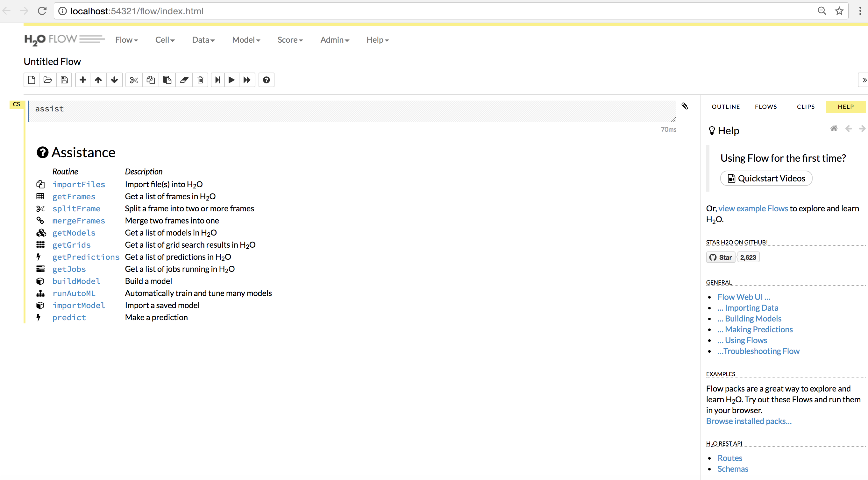Click the paperclip icon beside assist cell
Screen dimensions: 868x480
pyautogui.click(x=684, y=106)
